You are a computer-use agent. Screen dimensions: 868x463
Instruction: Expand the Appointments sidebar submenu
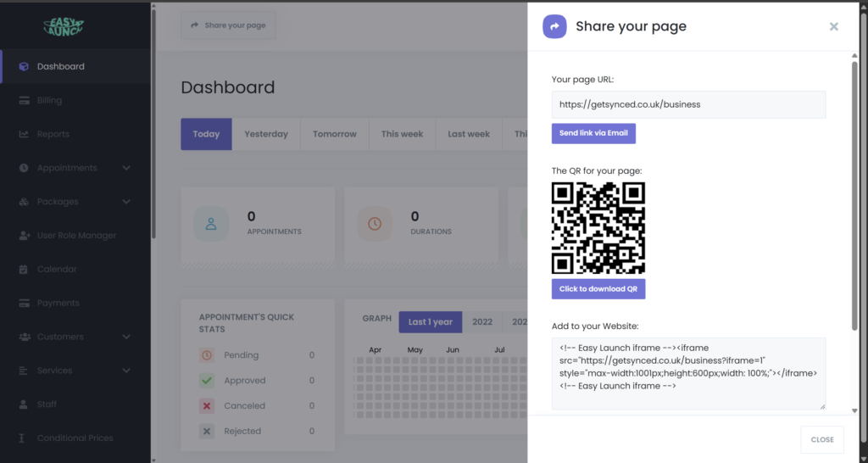coord(126,168)
